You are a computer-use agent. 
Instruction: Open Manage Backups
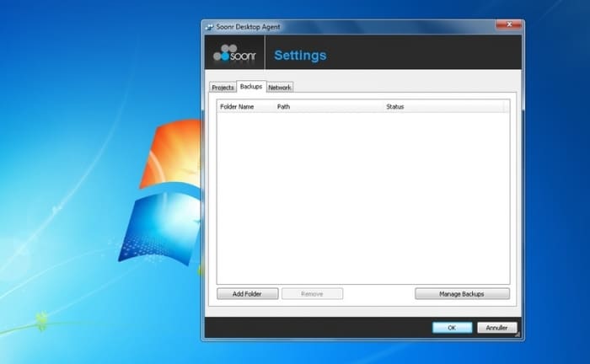462,294
